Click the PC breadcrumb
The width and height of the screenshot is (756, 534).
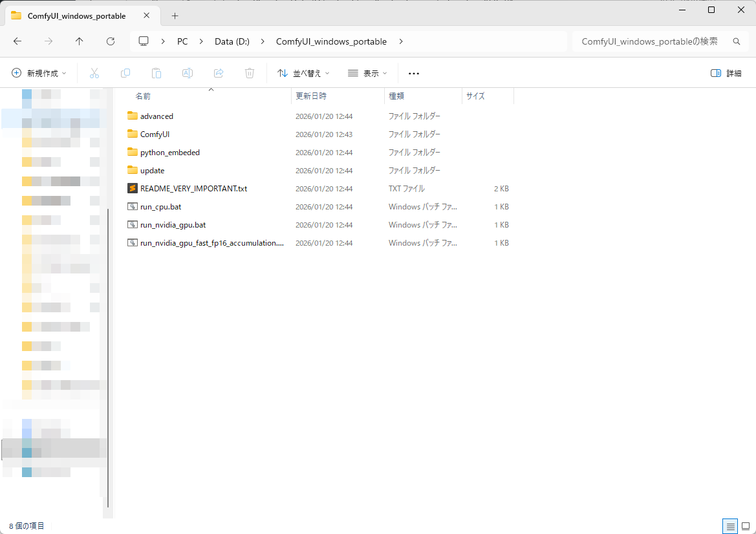(182, 41)
